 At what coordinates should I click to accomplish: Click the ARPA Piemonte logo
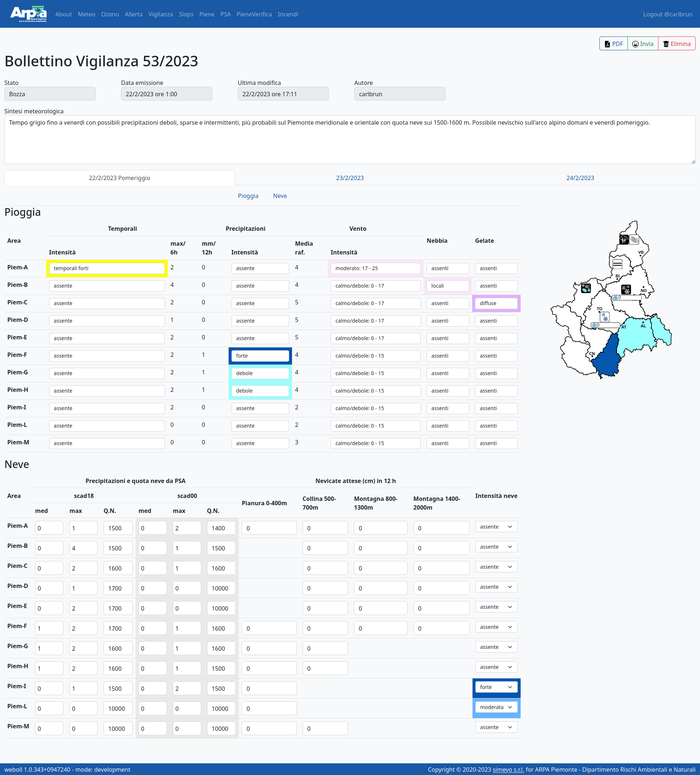(28, 14)
